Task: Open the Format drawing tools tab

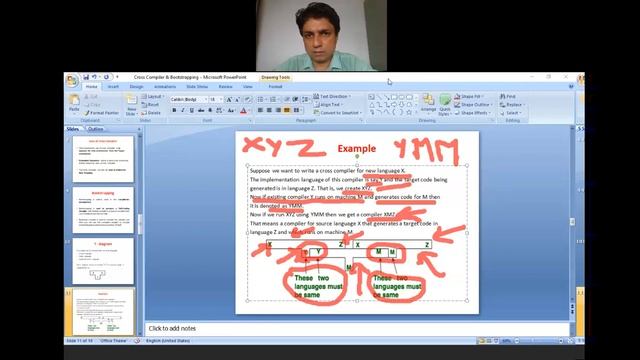Action: coord(276,87)
